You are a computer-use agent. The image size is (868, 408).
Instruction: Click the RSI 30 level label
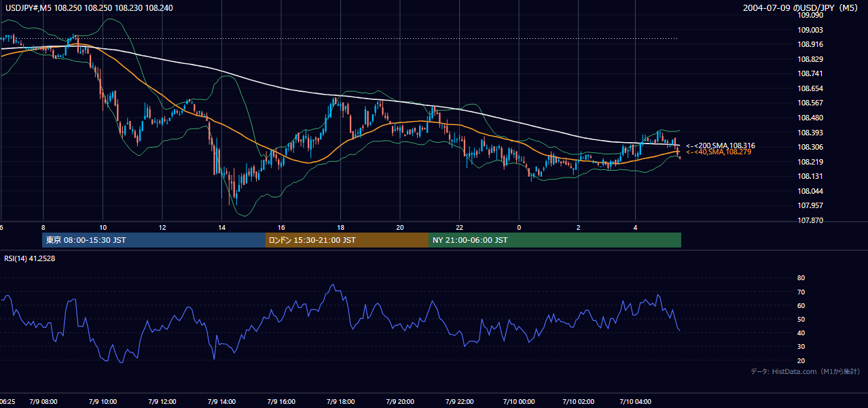[801, 347]
